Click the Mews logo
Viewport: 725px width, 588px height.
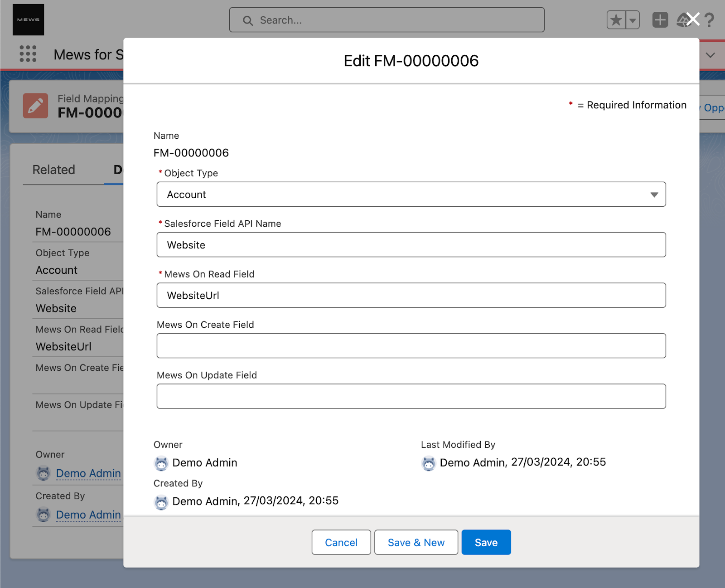tap(28, 19)
